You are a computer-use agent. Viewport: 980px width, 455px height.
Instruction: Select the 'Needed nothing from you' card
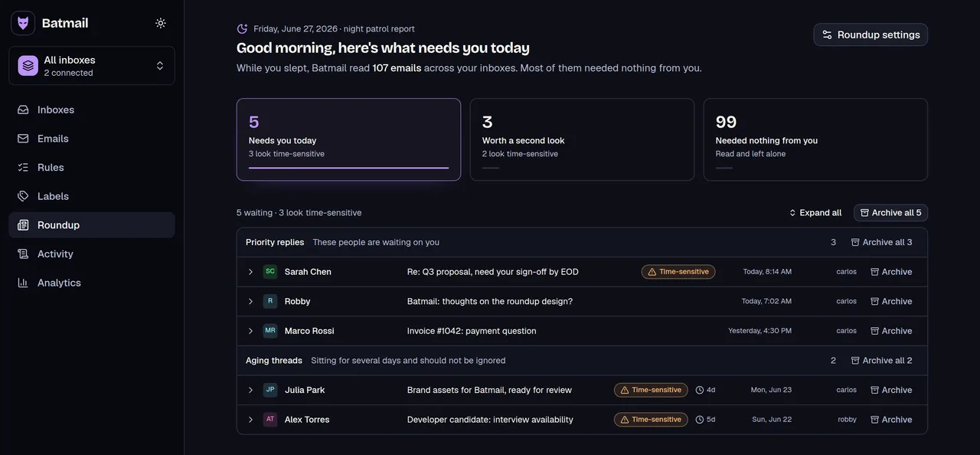tap(815, 139)
